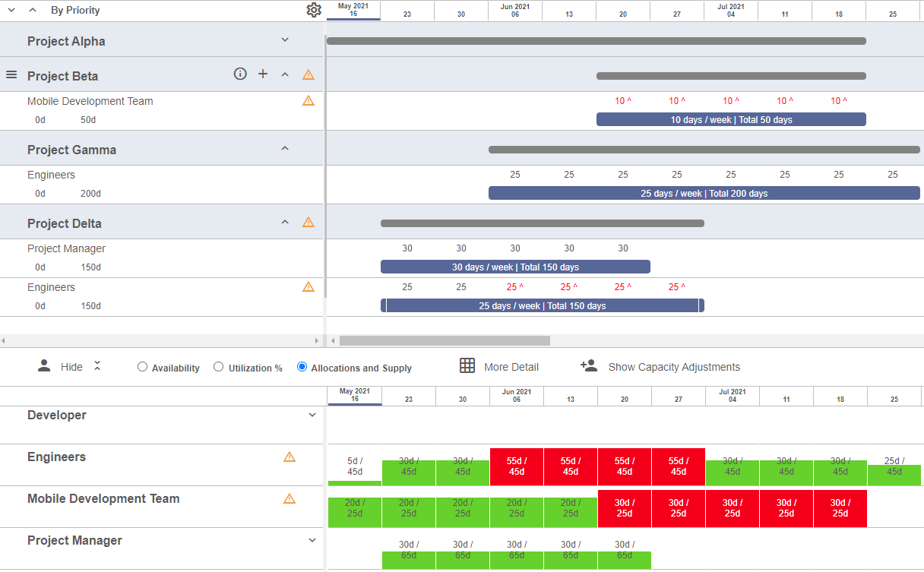Screen dimensions: 924x572
Task: Select the Availability radio button
Action: pyautogui.click(x=142, y=367)
